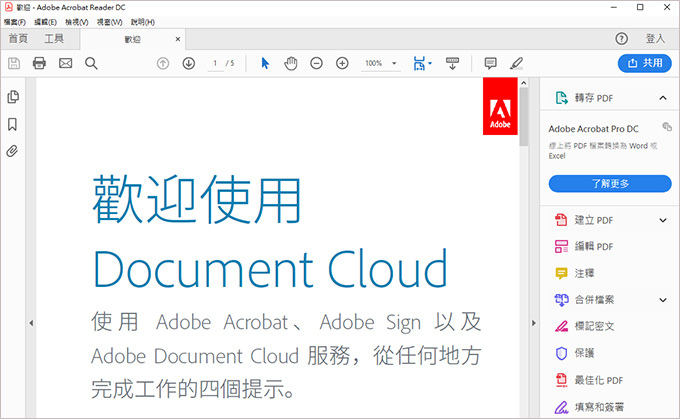Switch to the 首頁 tab
Image resolution: width=680 pixels, height=419 pixels.
(x=18, y=39)
